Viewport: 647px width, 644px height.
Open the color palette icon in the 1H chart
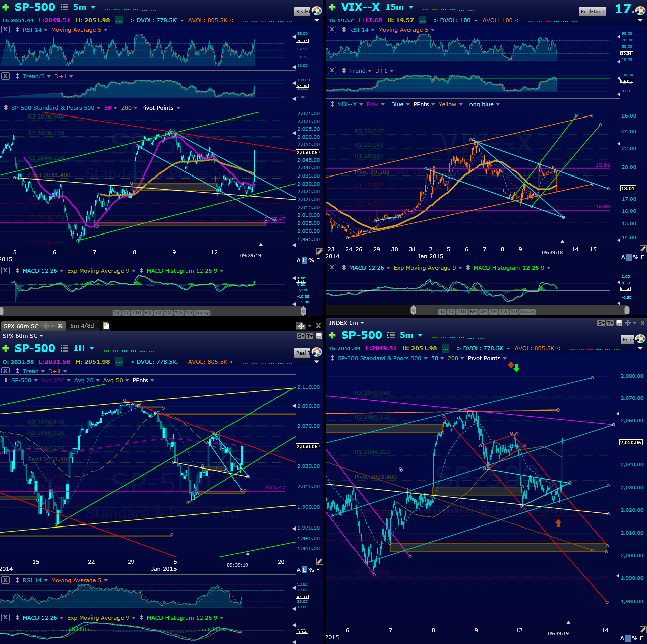pyautogui.click(x=317, y=352)
